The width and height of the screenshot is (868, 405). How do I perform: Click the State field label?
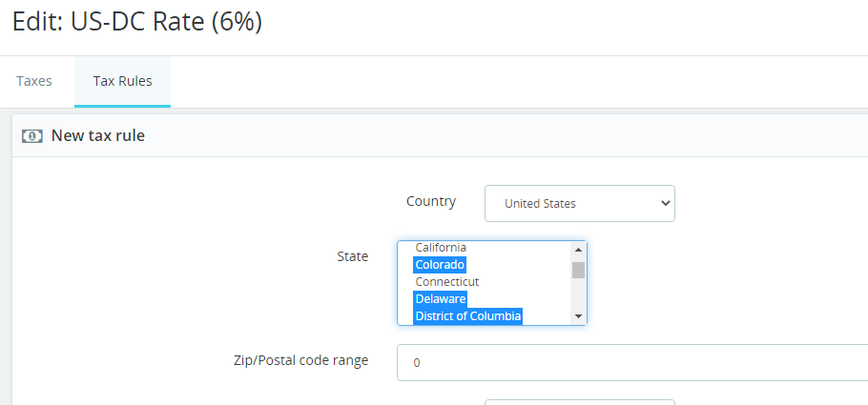coord(352,256)
